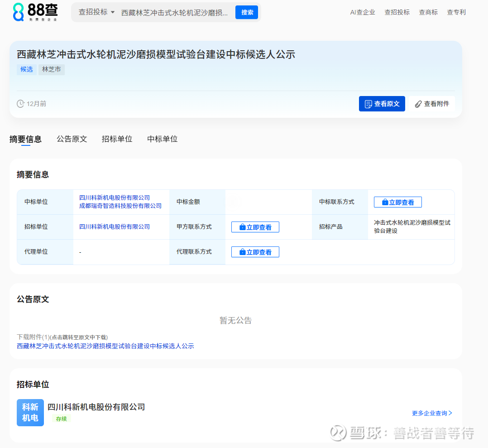Image resolution: width=488 pixels, height=448 pixels.
Task: Click the clock icon beside 12月前
Action: tap(20, 104)
